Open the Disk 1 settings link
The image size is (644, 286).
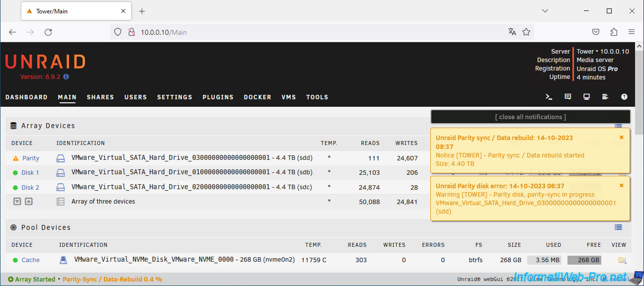click(x=30, y=173)
